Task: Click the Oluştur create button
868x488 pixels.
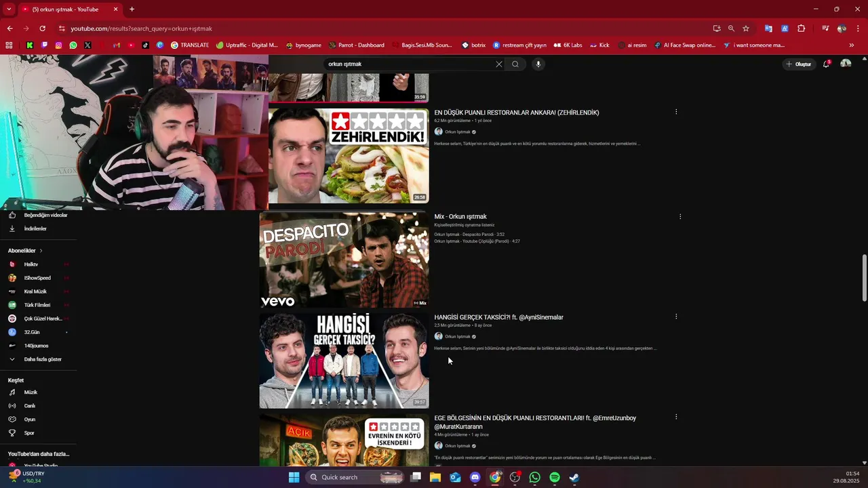Action: click(x=799, y=64)
